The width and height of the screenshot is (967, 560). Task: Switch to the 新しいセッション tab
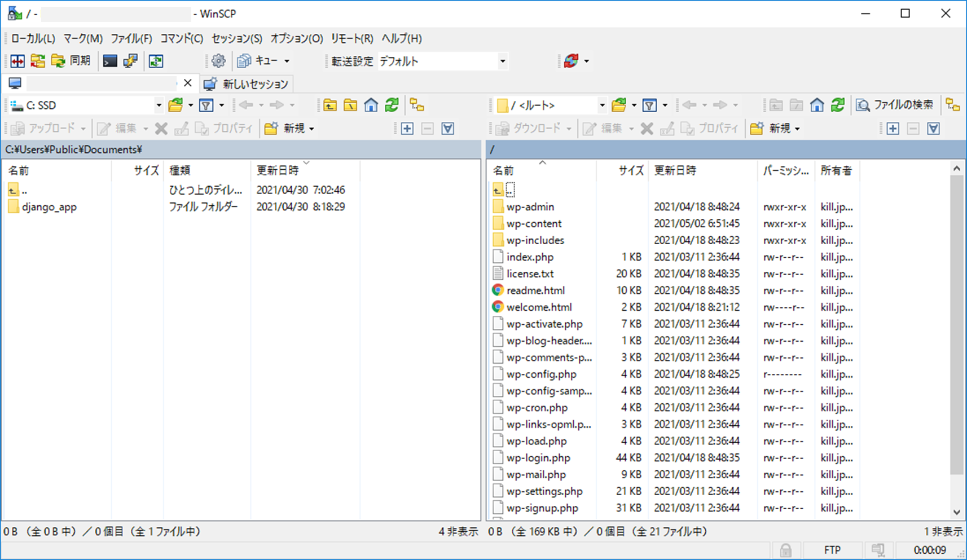coord(247,84)
